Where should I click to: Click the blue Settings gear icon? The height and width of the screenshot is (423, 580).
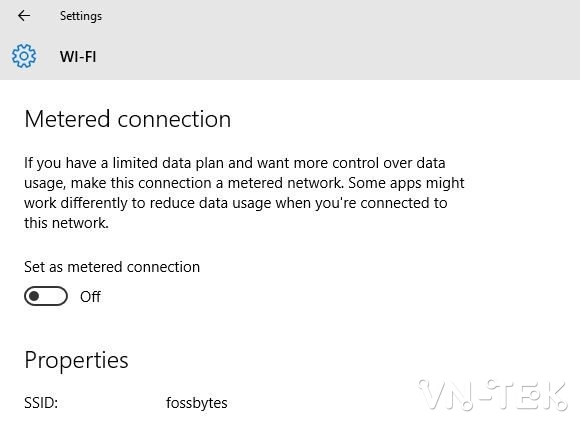point(24,56)
